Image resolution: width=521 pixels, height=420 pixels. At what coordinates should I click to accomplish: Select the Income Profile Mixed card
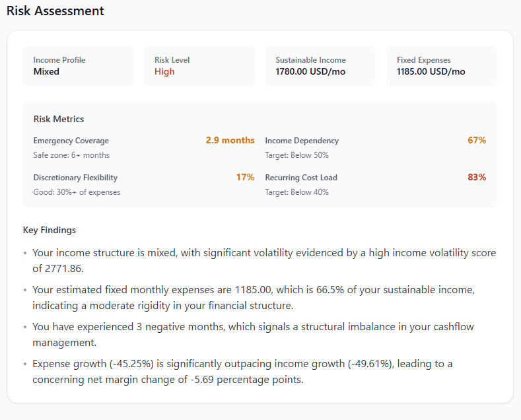78,66
